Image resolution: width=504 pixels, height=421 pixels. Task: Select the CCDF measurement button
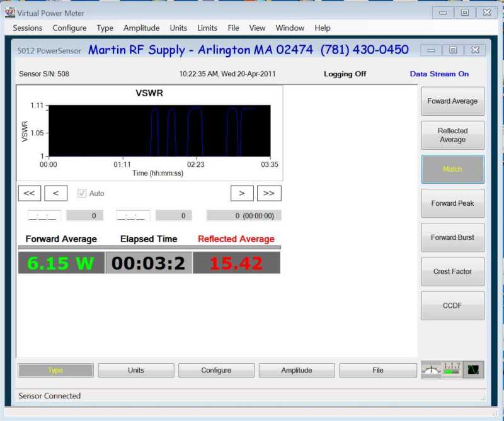[x=452, y=305]
